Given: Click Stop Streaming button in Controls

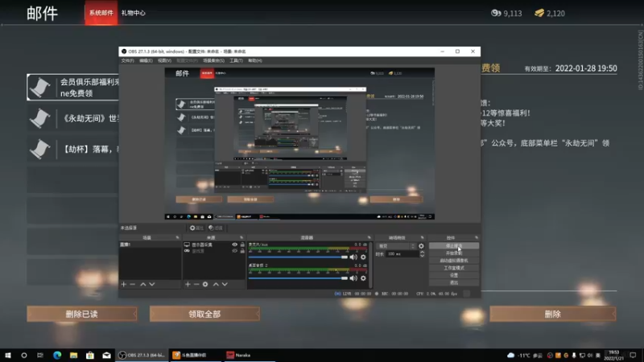Looking at the screenshot, I should pos(454,246).
